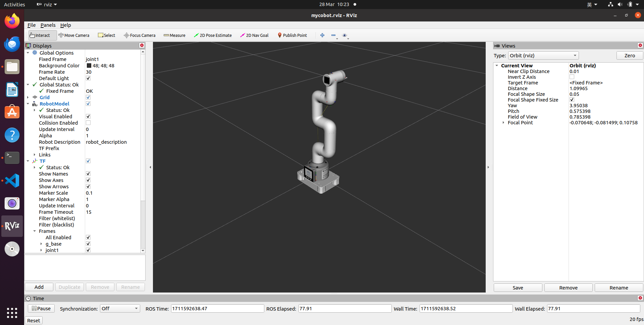Viewport: 644px width, 325px height.
Task: Click the Displays panel scroll down arrow
Action: [x=143, y=251]
